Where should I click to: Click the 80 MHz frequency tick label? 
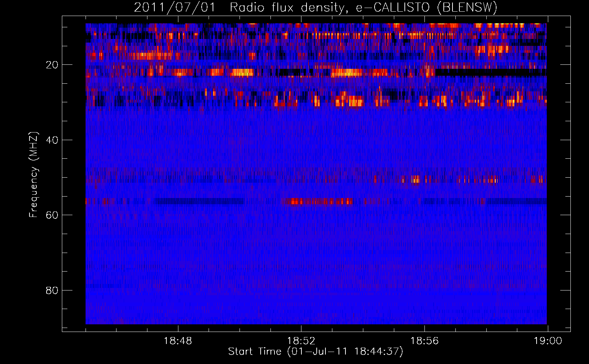52,290
